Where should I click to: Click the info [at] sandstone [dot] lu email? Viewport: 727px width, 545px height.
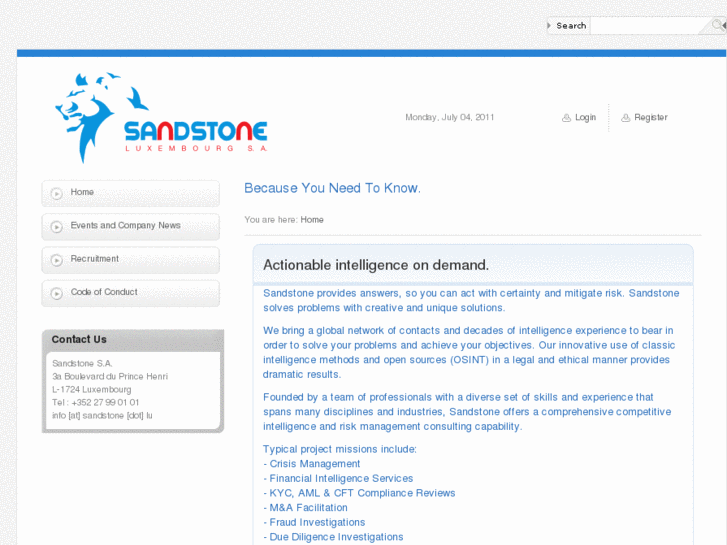coord(102,416)
